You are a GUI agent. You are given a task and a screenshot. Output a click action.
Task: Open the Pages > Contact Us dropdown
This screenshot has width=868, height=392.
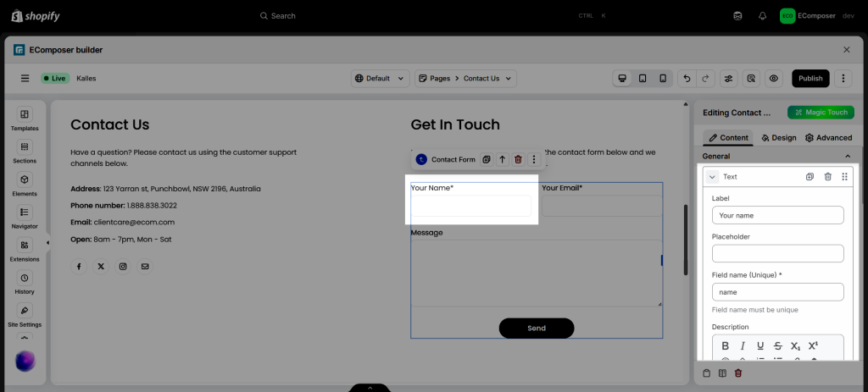coord(465,79)
